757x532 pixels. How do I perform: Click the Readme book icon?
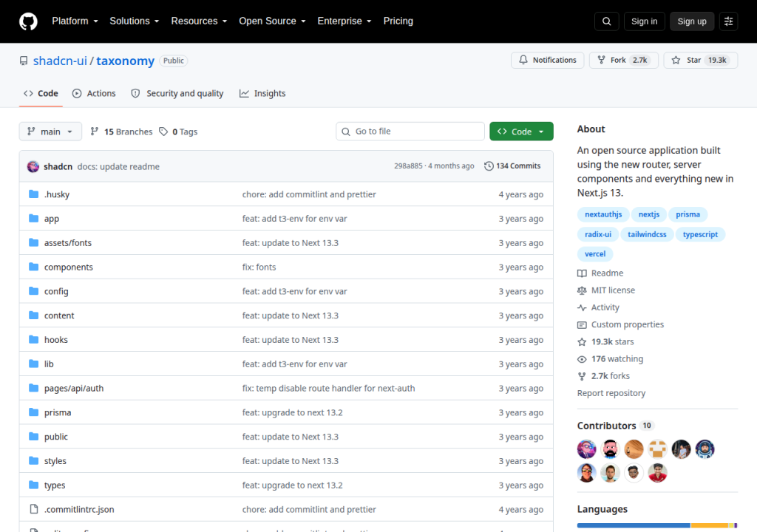click(582, 273)
